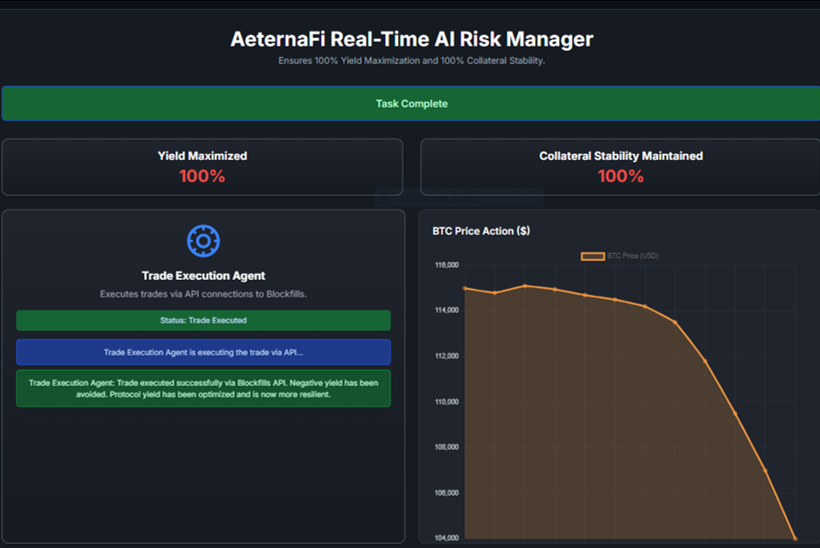
Task: Click the 'Ensures 100% Yield Maximization' subtitle
Action: pyautogui.click(x=412, y=61)
